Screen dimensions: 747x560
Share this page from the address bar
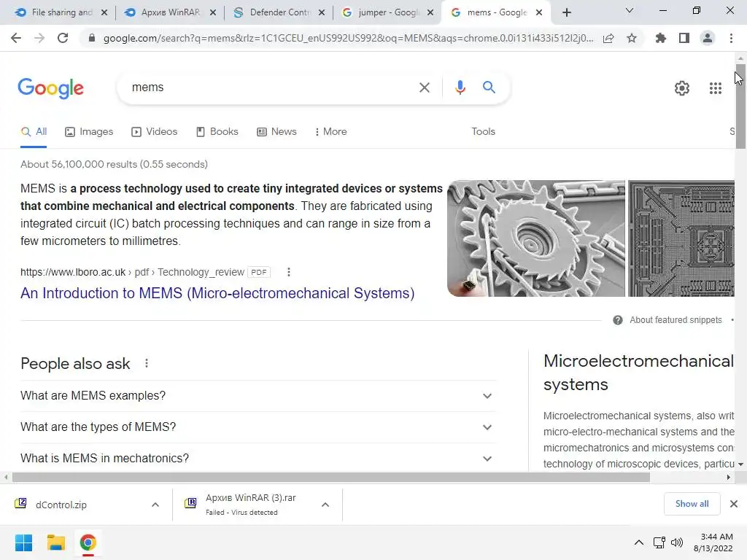(x=608, y=38)
